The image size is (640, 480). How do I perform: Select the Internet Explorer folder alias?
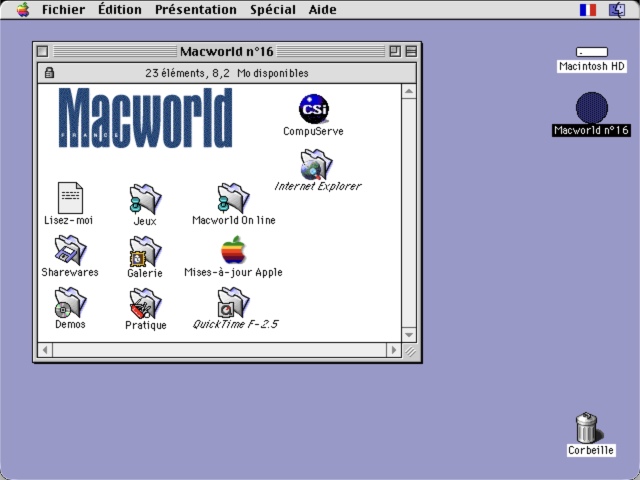(316, 164)
